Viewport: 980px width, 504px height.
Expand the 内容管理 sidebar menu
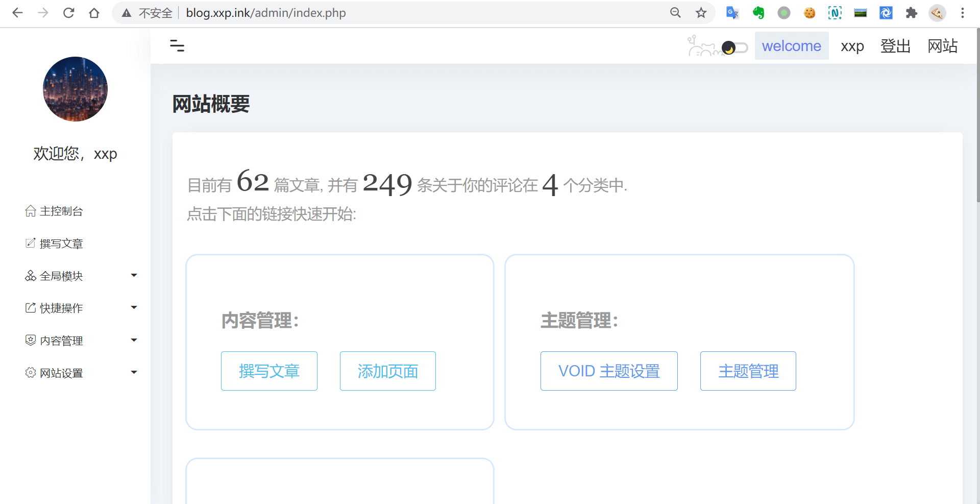click(82, 341)
